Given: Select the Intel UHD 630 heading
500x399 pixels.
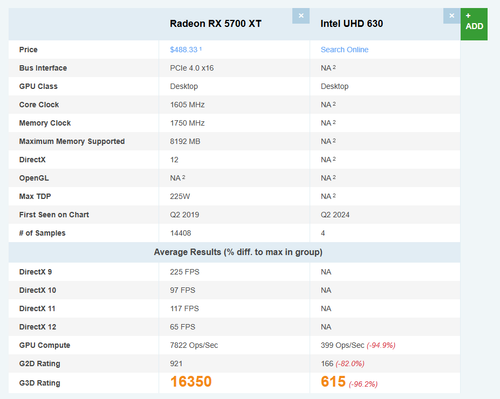Looking at the screenshot, I should click(x=352, y=24).
